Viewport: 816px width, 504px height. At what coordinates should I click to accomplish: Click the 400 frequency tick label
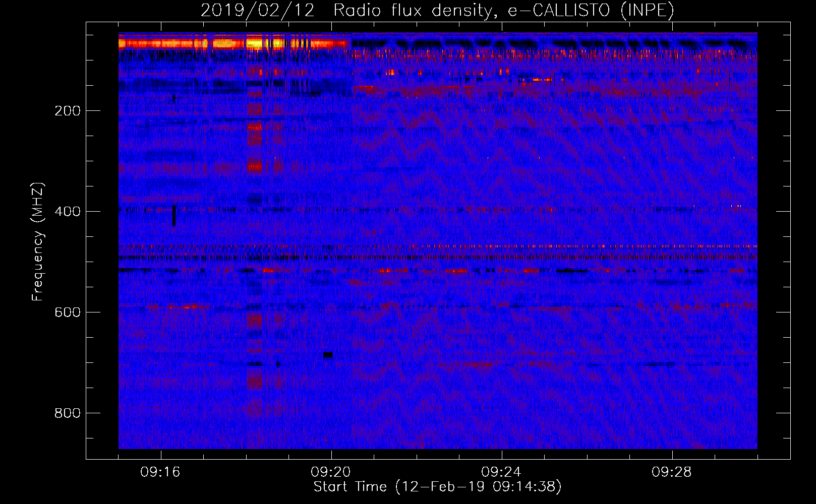pos(68,212)
